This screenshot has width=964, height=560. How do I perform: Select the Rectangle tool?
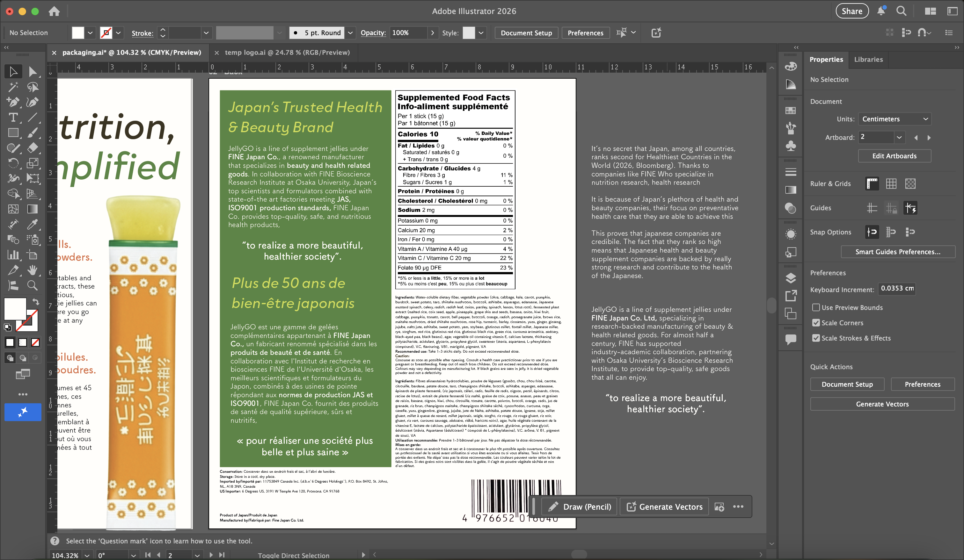tap(13, 133)
